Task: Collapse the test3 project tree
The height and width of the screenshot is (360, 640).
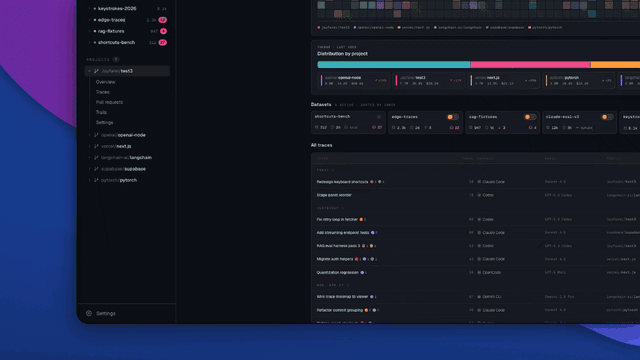Action: [89, 71]
